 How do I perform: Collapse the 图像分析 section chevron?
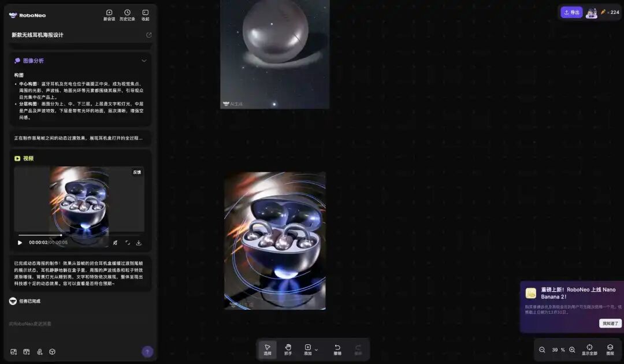point(144,61)
